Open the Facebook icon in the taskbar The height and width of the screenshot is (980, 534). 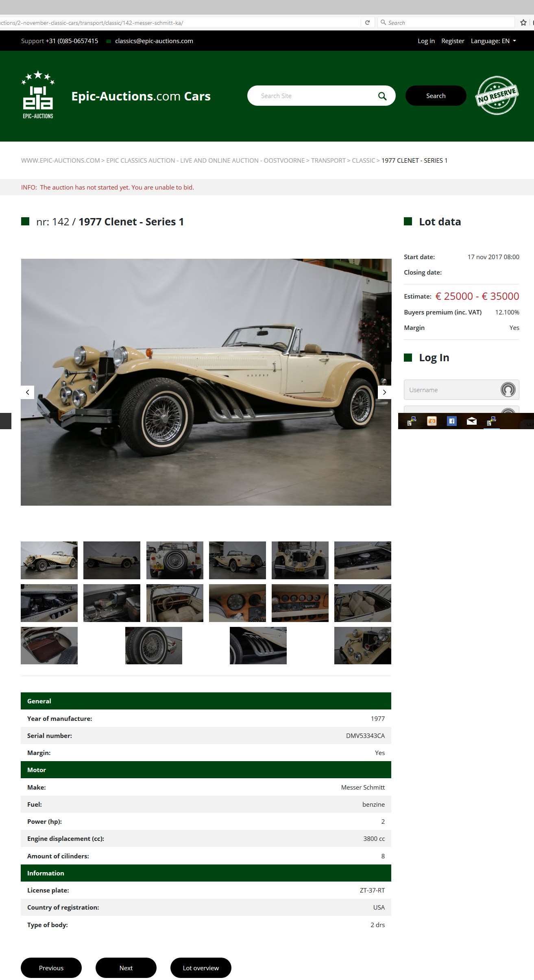(x=451, y=421)
